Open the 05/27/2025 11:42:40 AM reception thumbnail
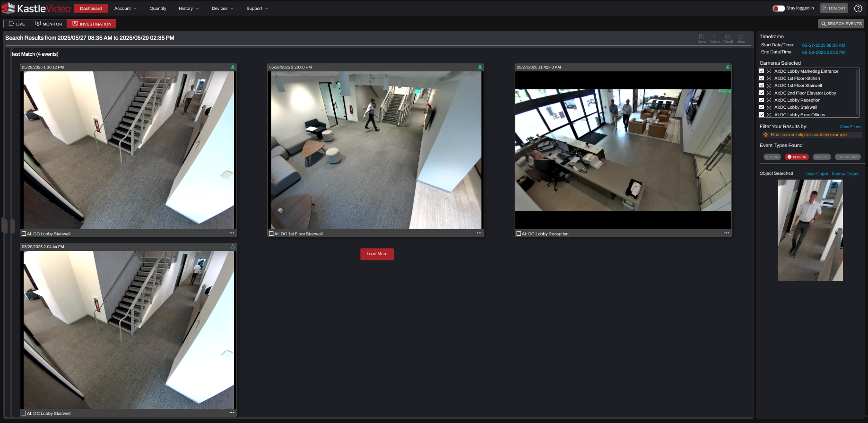 point(623,150)
